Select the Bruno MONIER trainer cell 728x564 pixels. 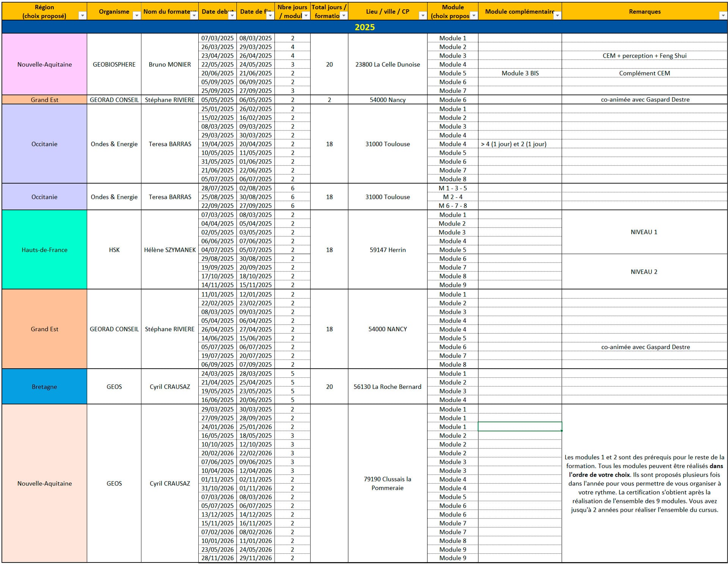click(x=170, y=64)
